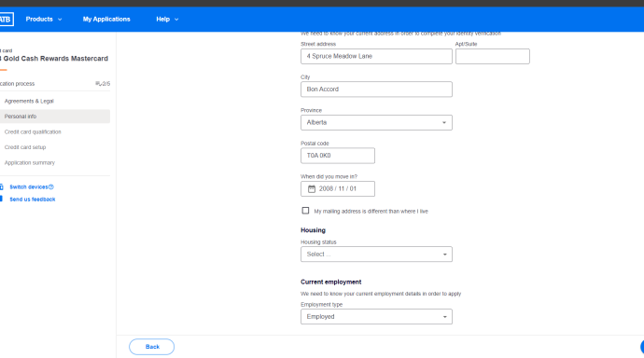Click the 'Current employment' heading
This screenshot has width=644, height=358.
click(x=331, y=282)
